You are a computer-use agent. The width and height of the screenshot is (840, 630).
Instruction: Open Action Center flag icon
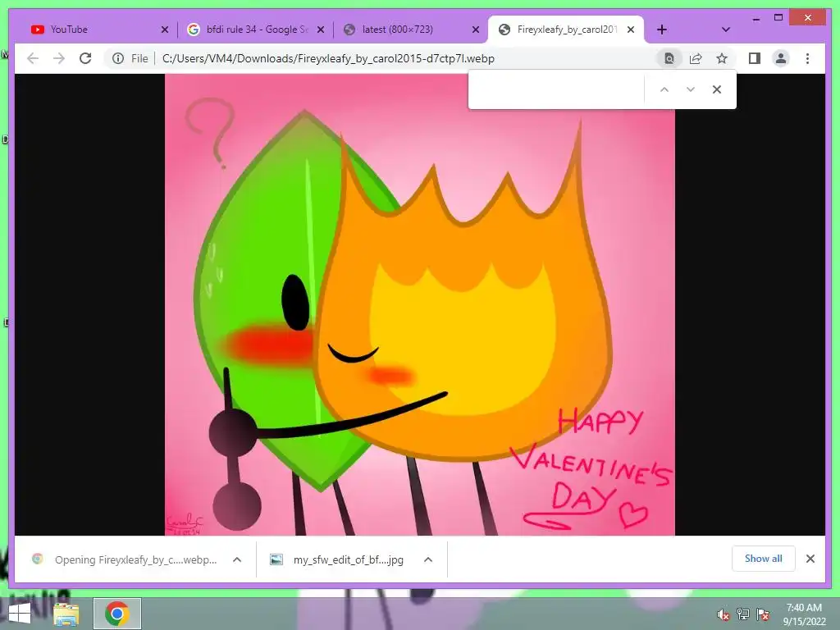[763, 614]
